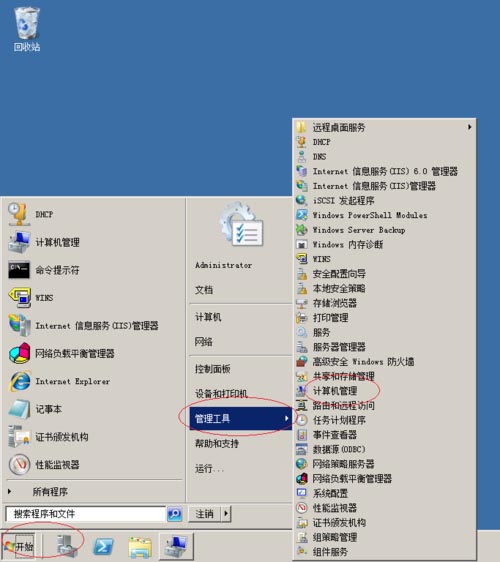This screenshot has height=562, width=500.
Task: Open 计算机管理 from the start menu pinned list
Action: (57, 242)
